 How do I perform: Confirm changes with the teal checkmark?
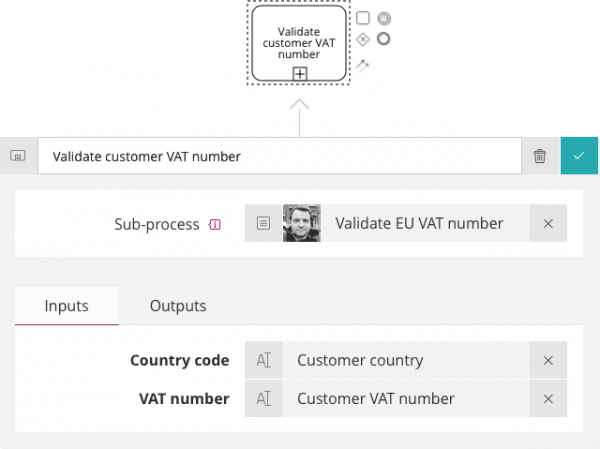coord(579,155)
